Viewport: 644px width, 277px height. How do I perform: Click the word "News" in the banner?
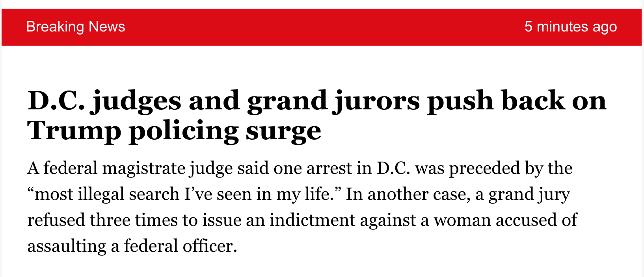point(107,27)
